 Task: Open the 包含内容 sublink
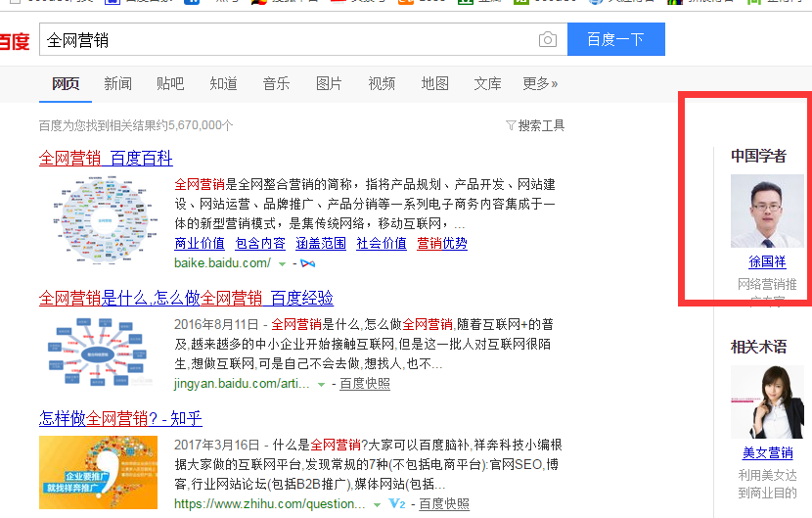[x=260, y=243]
